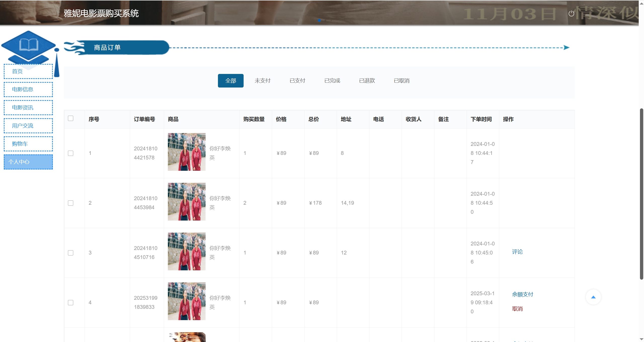This screenshot has width=644, height=342.
Task: Click total price ¥178 in row 2
Action: (315, 203)
